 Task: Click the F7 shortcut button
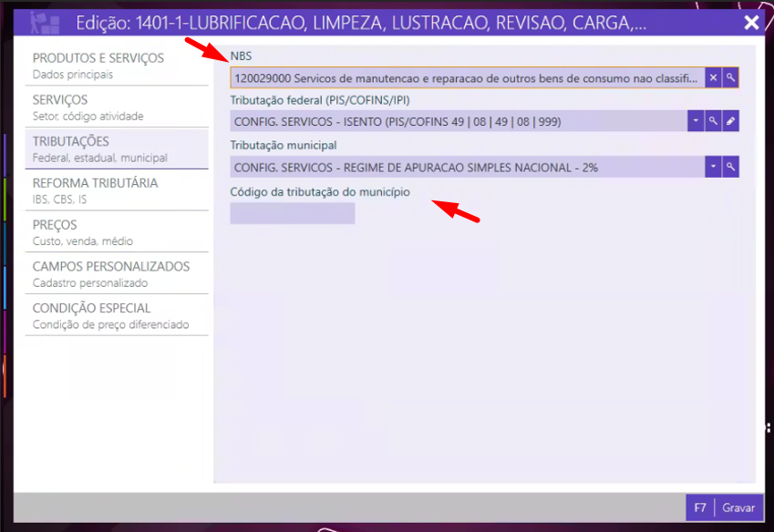point(700,507)
